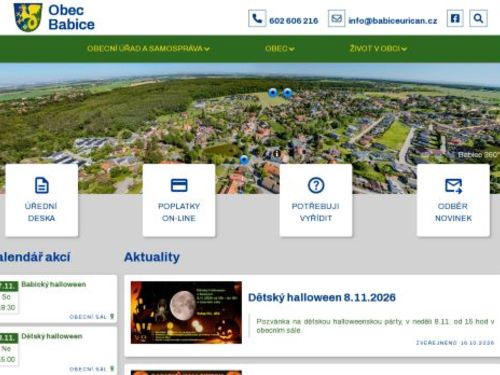Click the Obec Babice coat of arms logo
Image resolution: width=500 pixels, height=375 pixels.
(28, 17)
